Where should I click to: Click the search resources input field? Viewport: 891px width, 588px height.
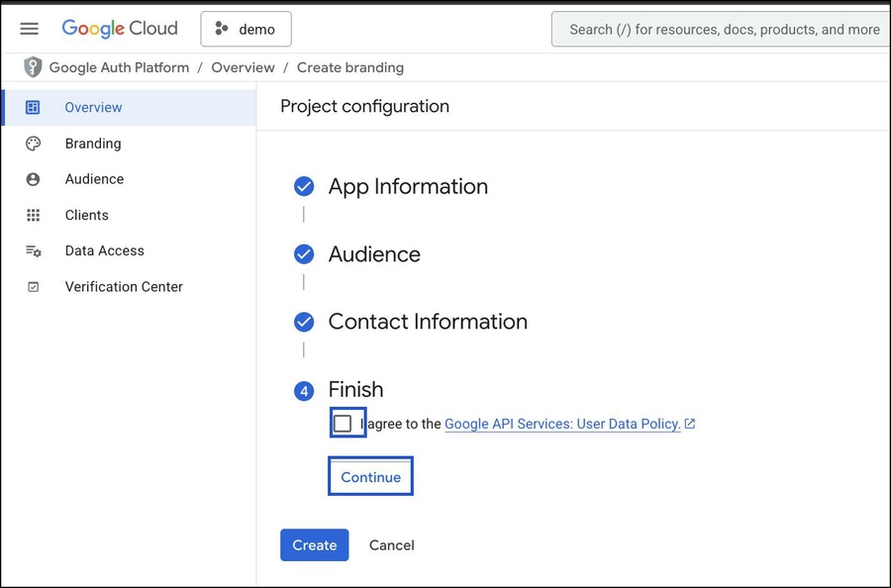click(x=723, y=30)
